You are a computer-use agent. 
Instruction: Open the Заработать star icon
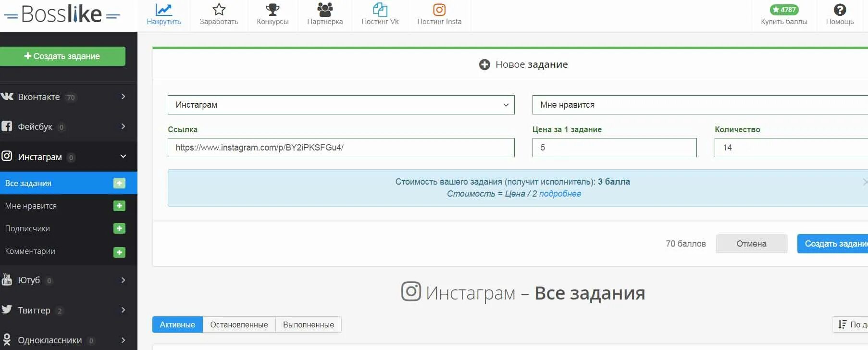click(219, 10)
